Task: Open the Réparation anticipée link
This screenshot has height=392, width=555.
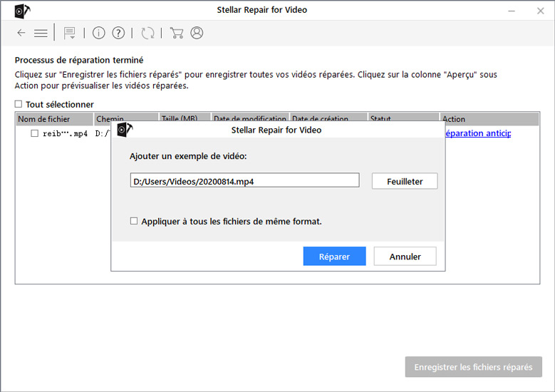Action: pos(478,133)
